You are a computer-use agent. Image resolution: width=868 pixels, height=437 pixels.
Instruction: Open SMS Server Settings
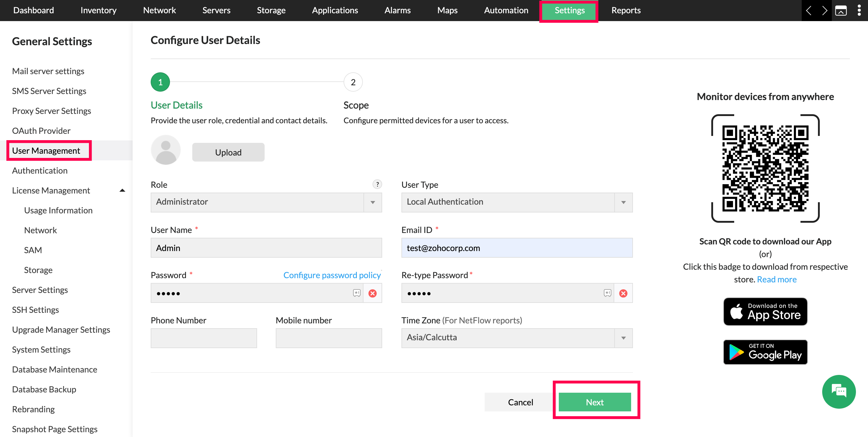point(49,91)
